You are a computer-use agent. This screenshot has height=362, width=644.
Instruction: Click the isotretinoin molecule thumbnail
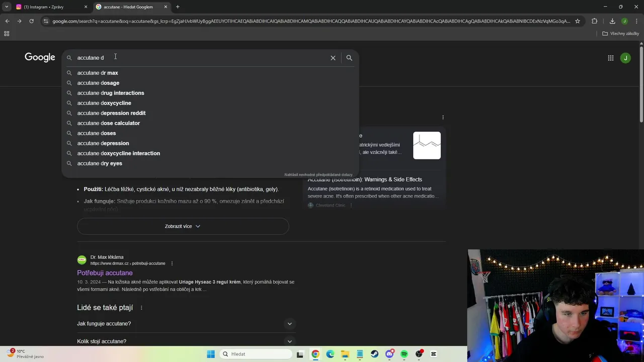427,145
